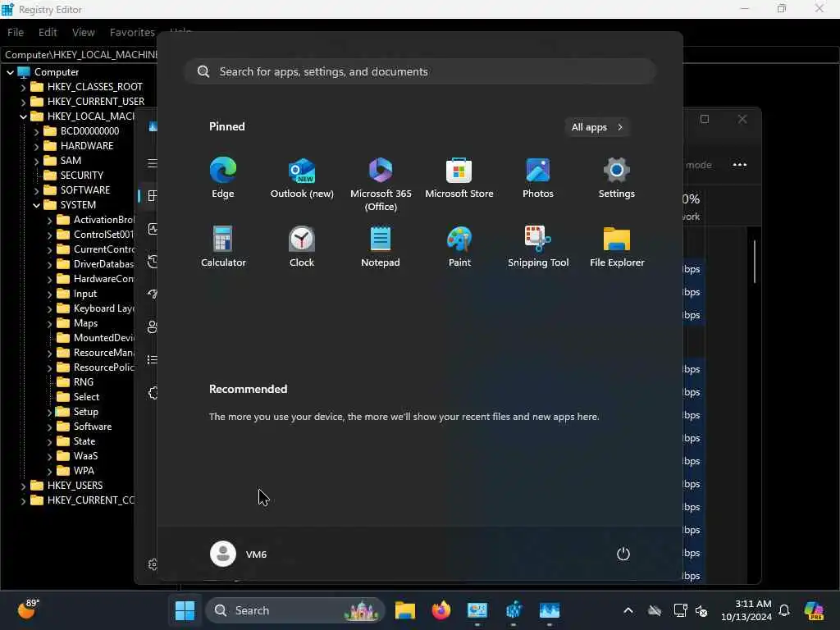Click the clock showing 3:11 AM

point(746,610)
